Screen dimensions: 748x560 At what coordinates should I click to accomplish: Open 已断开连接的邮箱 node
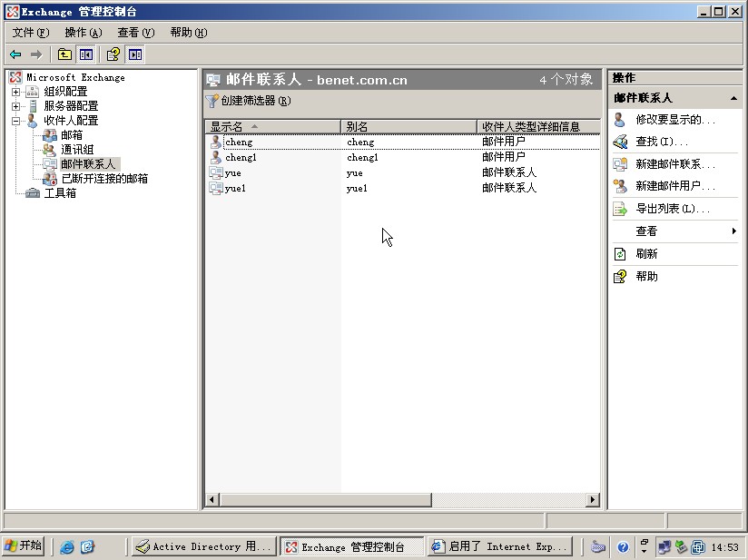click(x=104, y=179)
